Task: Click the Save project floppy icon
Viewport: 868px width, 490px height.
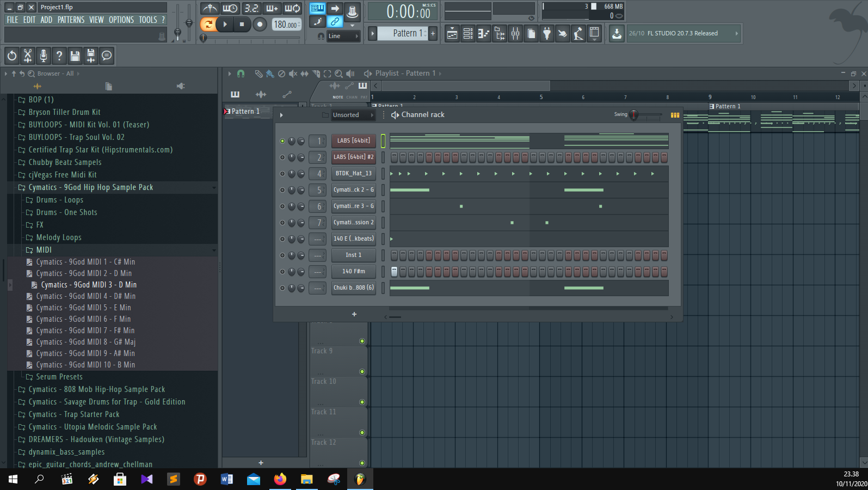Action: (75, 56)
